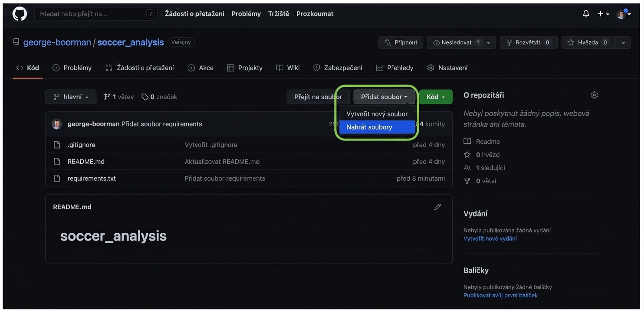This screenshot has height=312, width=644.
Task: Open the Wiki tab
Action: click(x=288, y=68)
